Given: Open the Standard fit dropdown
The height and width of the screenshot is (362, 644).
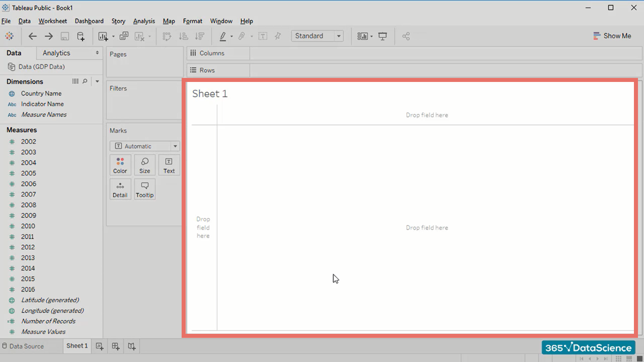Looking at the screenshot, I should (339, 36).
